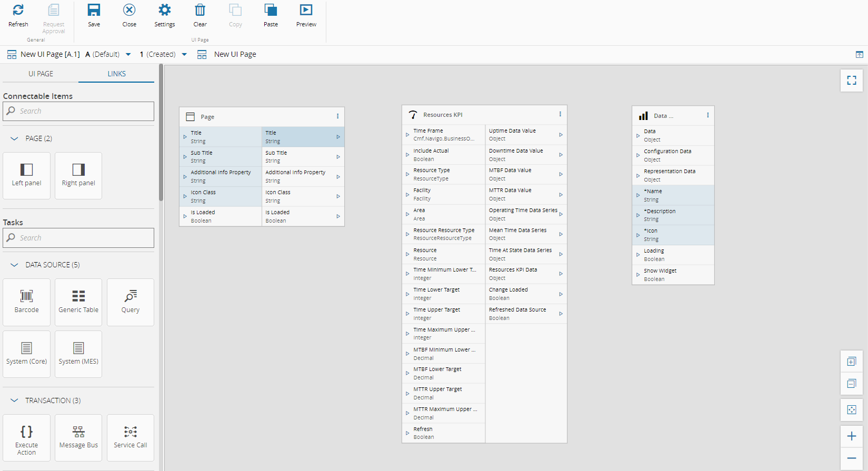This screenshot has width=868, height=471.
Task: Open Settings from the toolbar
Action: coord(164,11)
